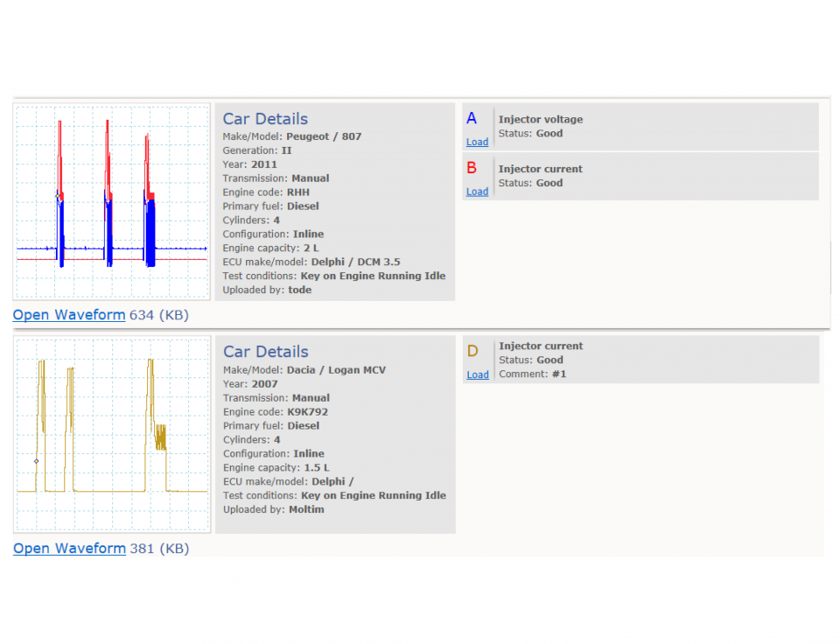The image size is (840, 644).
Task: Click the '381 (KB)' file size text
Action: [x=159, y=549]
